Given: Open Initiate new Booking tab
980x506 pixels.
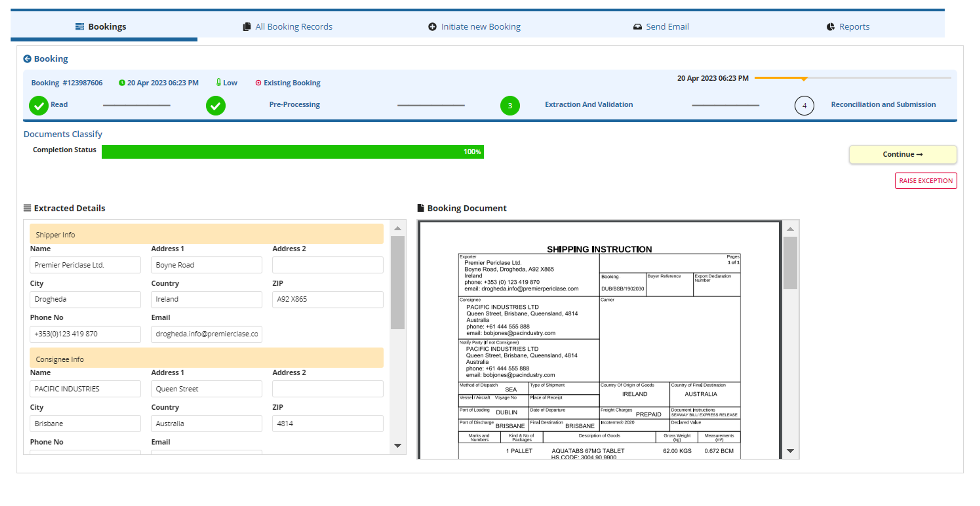Looking at the screenshot, I should [474, 26].
